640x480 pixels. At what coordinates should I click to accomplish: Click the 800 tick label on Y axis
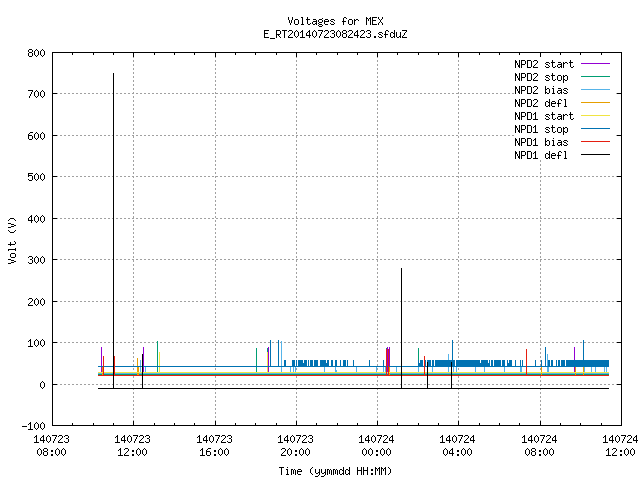(x=36, y=53)
